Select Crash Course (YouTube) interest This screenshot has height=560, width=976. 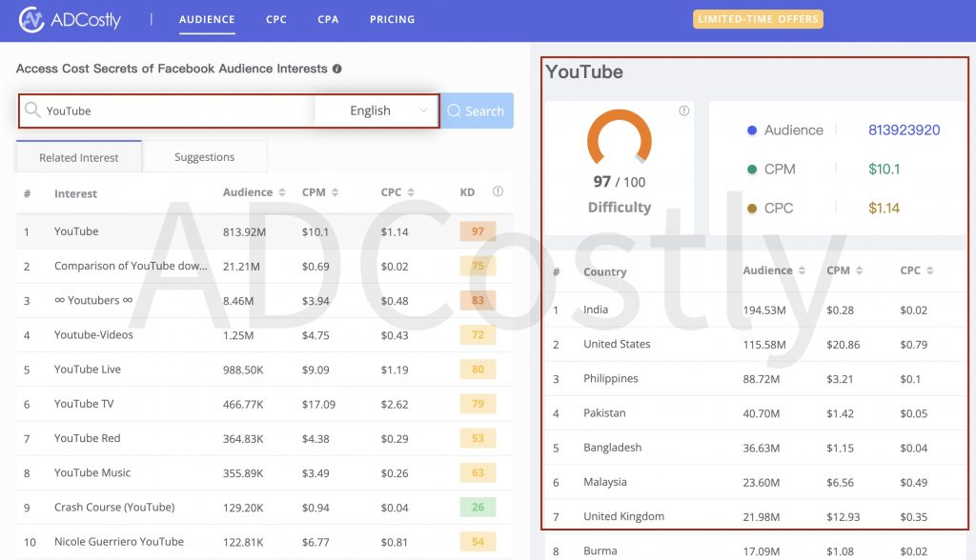[265, 507]
